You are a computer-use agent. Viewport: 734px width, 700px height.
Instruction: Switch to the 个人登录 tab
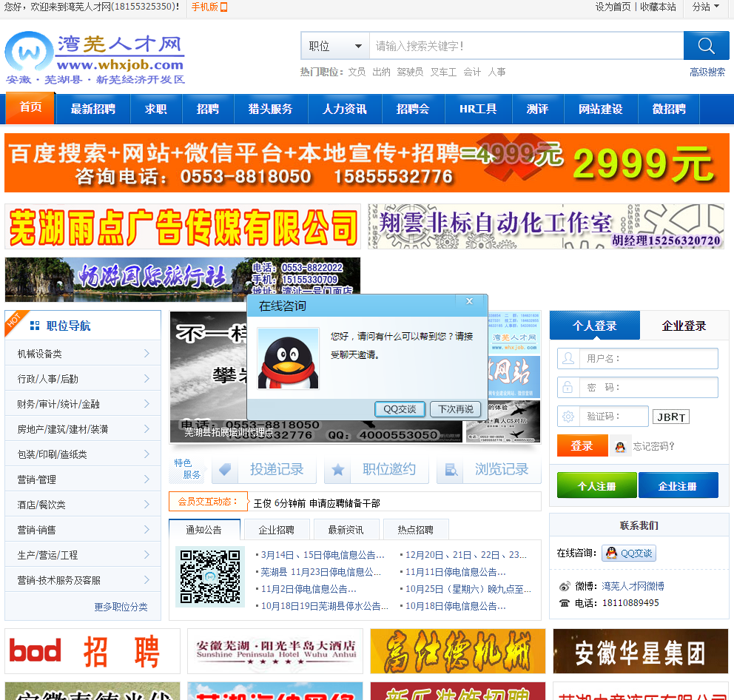point(594,326)
